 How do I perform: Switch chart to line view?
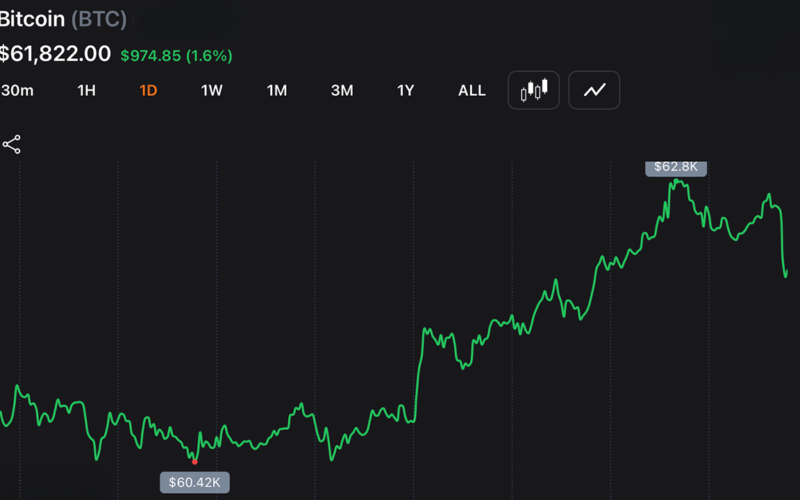[594, 90]
